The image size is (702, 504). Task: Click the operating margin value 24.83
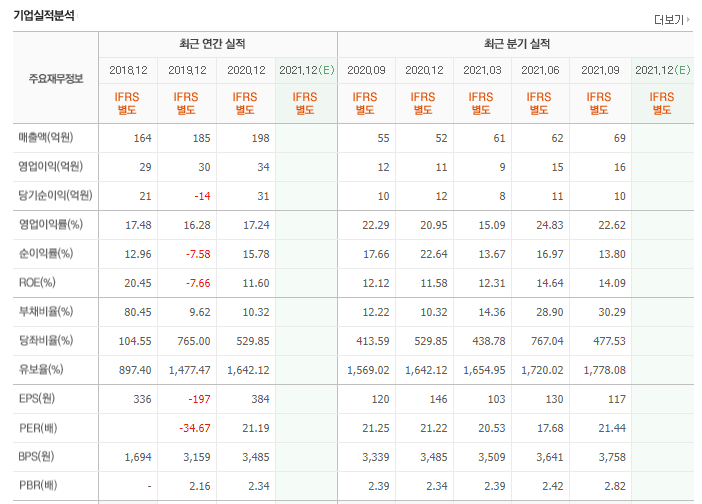(x=550, y=225)
